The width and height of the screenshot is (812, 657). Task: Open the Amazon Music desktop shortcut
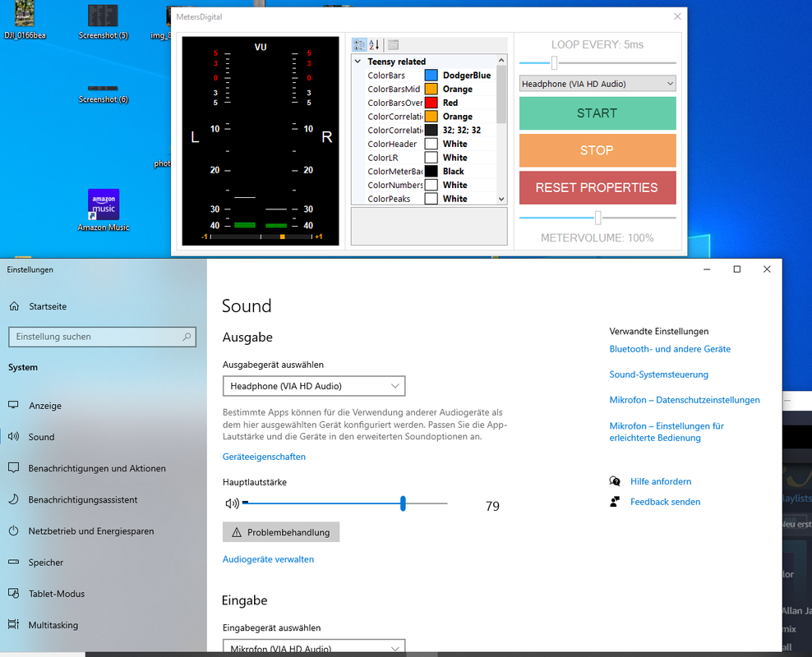104,209
